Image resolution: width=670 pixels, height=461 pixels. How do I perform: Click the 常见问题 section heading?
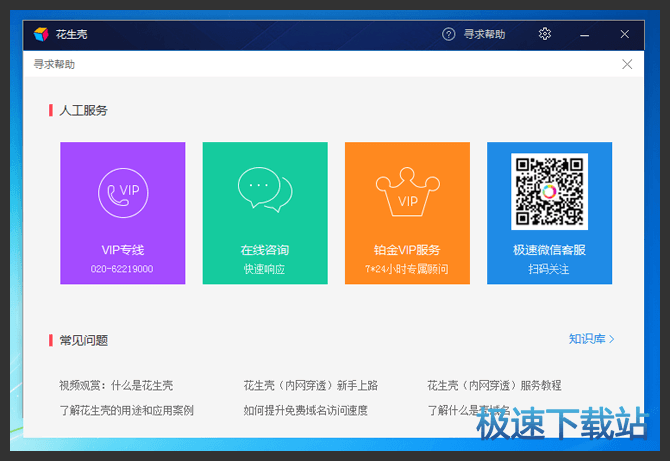click(x=83, y=341)
